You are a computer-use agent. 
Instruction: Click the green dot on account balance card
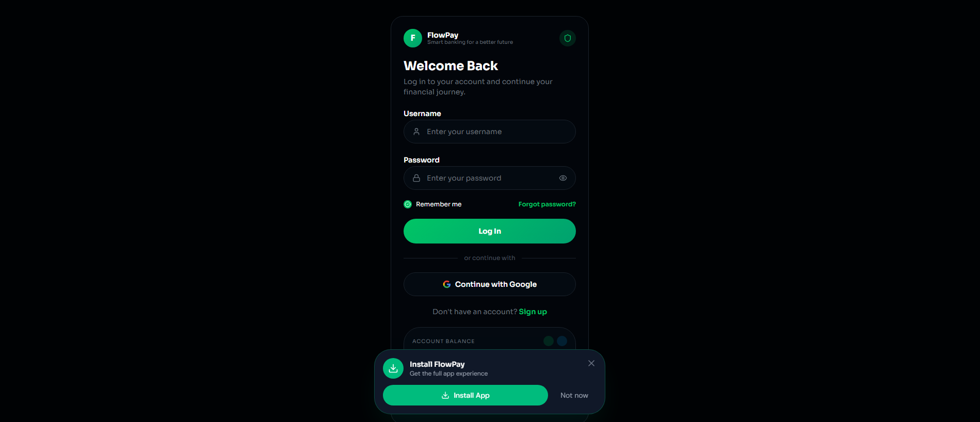pos(549,341)
